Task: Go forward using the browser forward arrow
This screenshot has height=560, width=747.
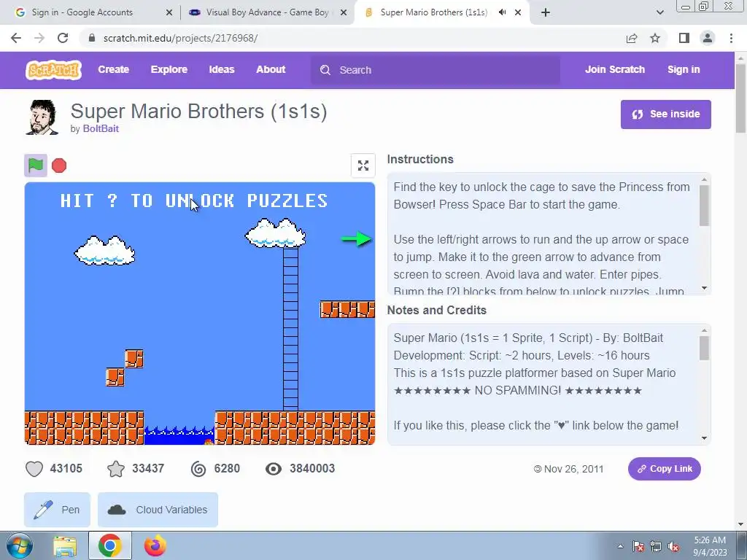Action: coord(39,38)
